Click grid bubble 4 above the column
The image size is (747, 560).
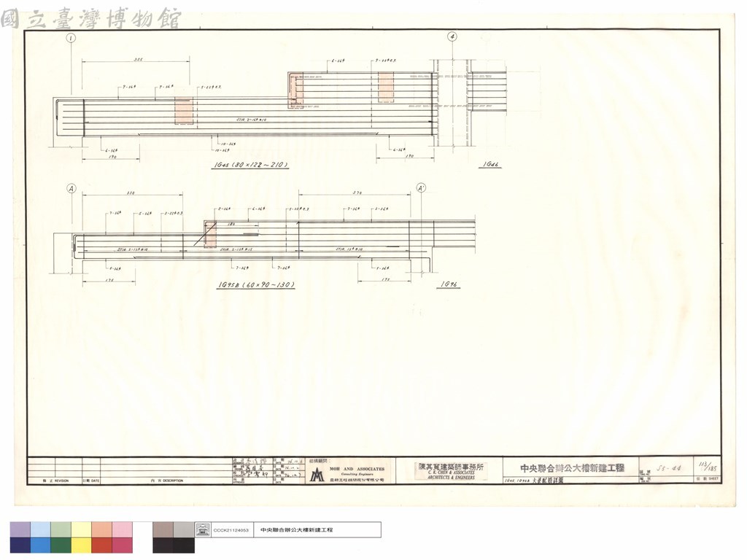(x=452, y=36)
